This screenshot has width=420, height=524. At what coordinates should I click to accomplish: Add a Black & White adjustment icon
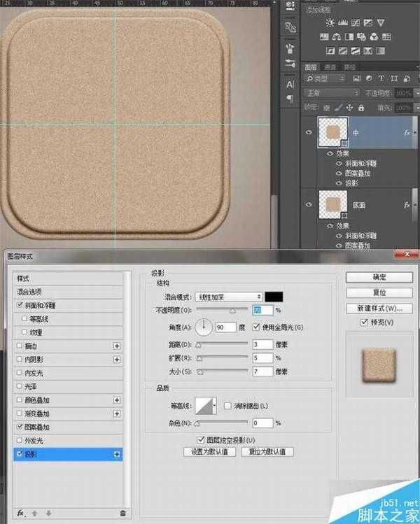(x=349, y=37)
